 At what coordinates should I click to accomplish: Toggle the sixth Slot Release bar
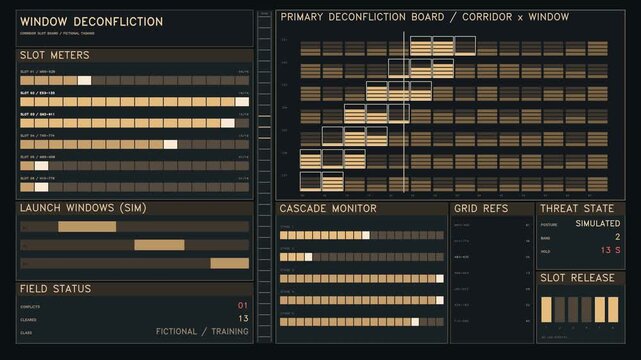(613, 309)
